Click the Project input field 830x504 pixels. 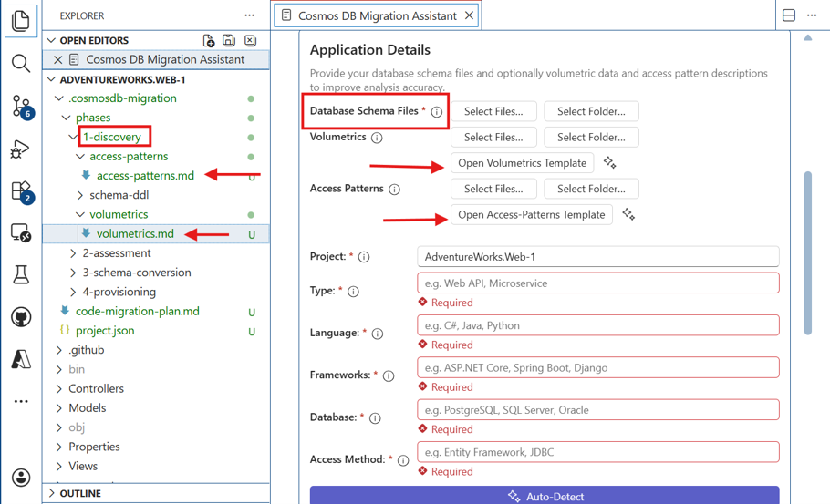coord(598,256)
